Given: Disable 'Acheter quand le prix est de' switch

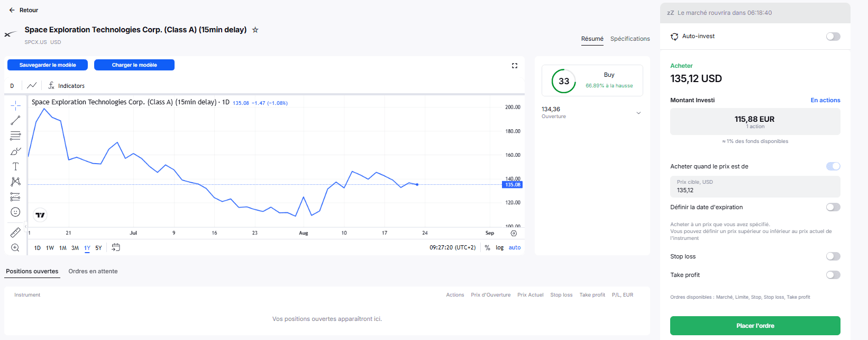Looking at the screenshot, I should 833,166.
